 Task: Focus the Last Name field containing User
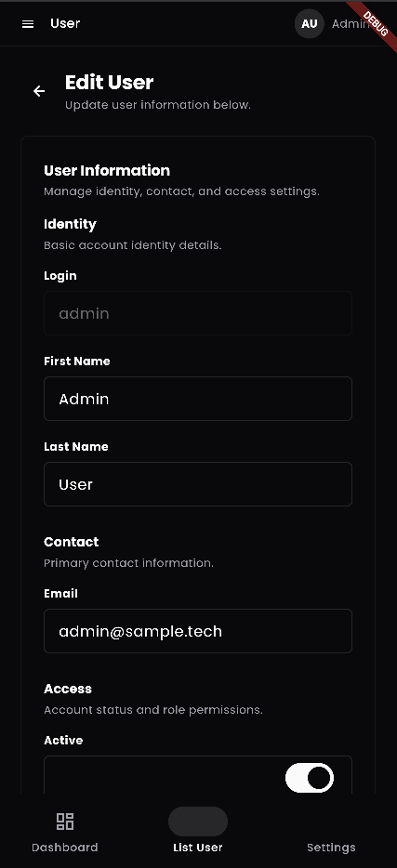coord(198,484)
